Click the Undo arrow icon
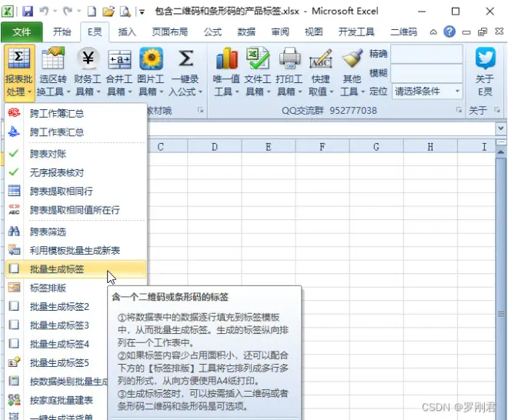 click(44, 12)
